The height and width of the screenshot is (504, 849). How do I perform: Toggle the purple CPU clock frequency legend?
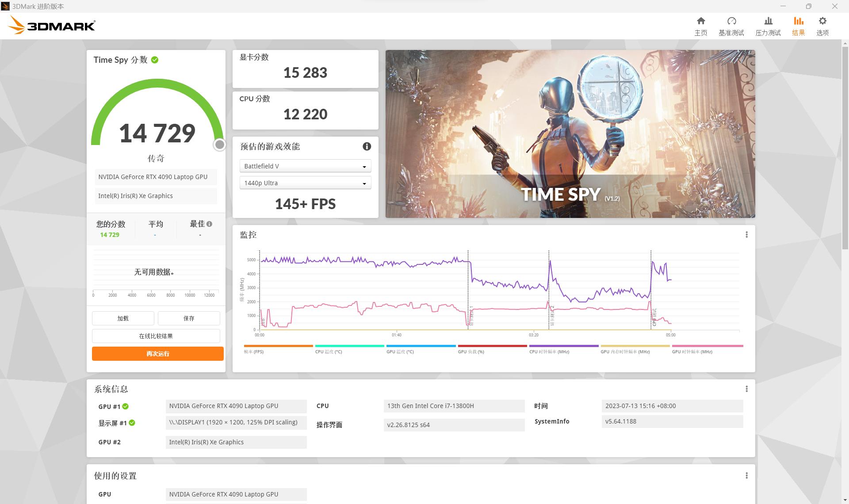[563, 349]
